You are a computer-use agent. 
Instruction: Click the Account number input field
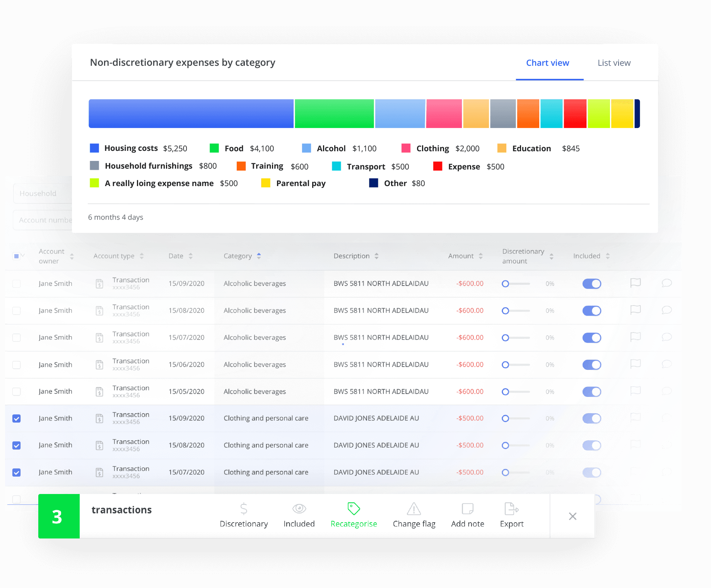click(x=43, y=220)
